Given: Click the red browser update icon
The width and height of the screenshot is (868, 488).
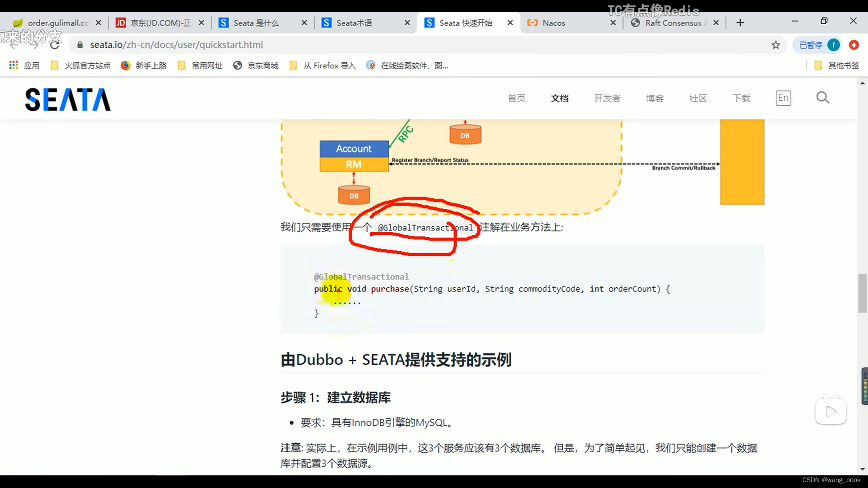Looking at the screenshot, I should pos(854,45).
